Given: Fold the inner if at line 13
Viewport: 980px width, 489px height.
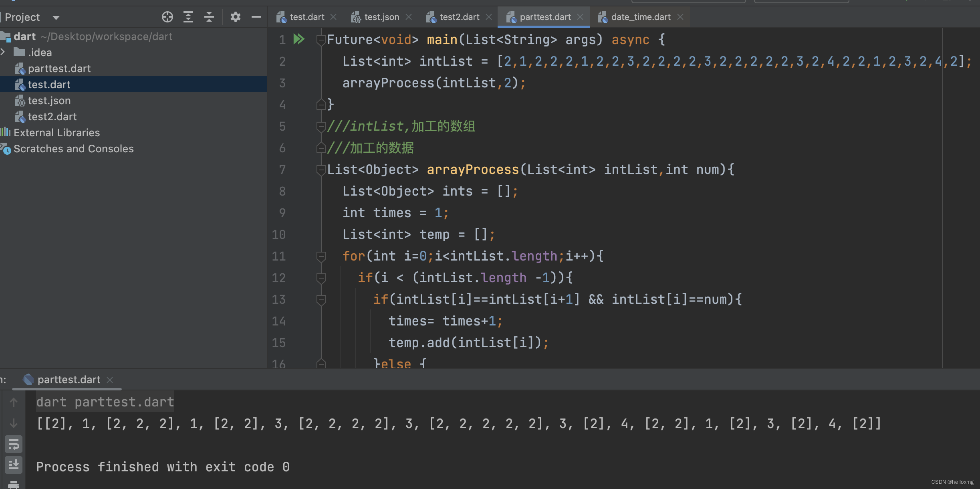Looking at the screenshot, I should 321,299.
